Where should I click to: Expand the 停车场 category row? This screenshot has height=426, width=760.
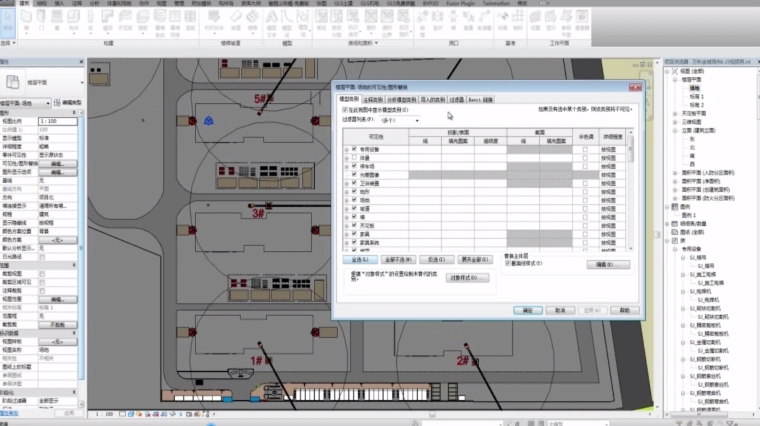pyautogui.click(x=346, y=166)
